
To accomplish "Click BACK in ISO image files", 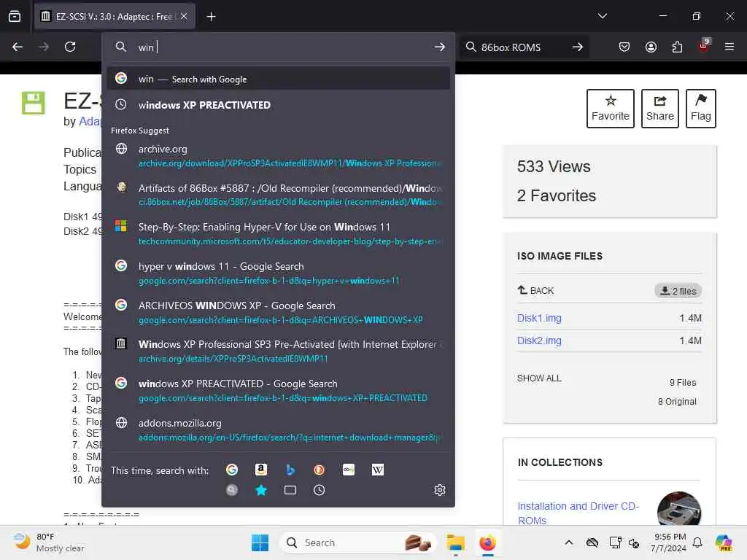I will point(535,290).
